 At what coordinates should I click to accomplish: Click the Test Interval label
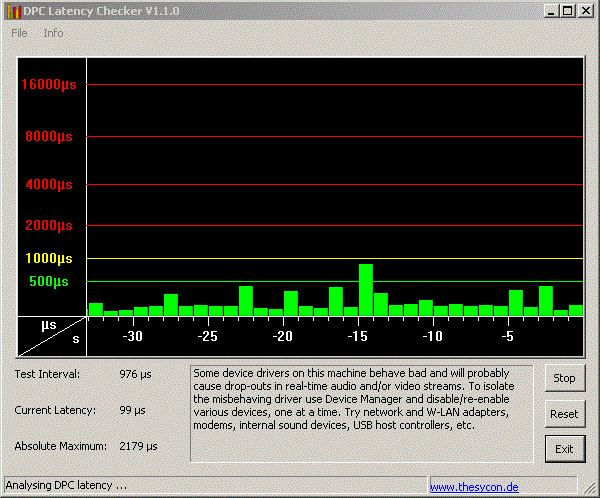47,374
